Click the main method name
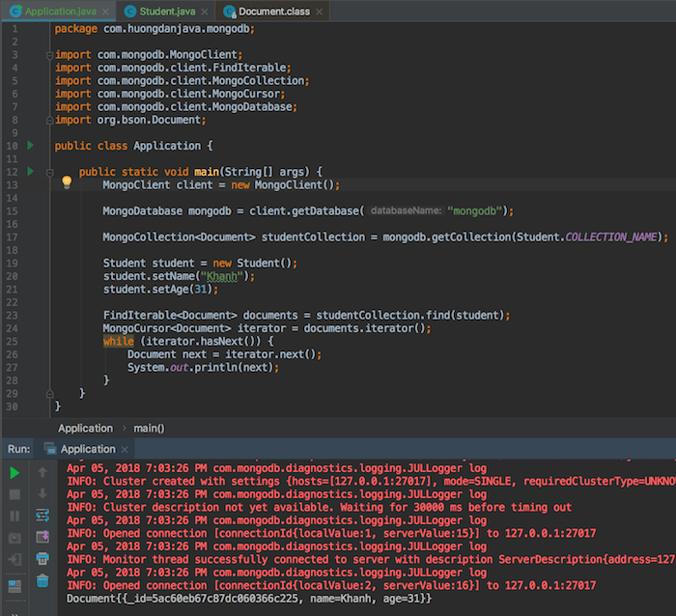The width and height of the screenshot is (676, 616). click(207, 172)
